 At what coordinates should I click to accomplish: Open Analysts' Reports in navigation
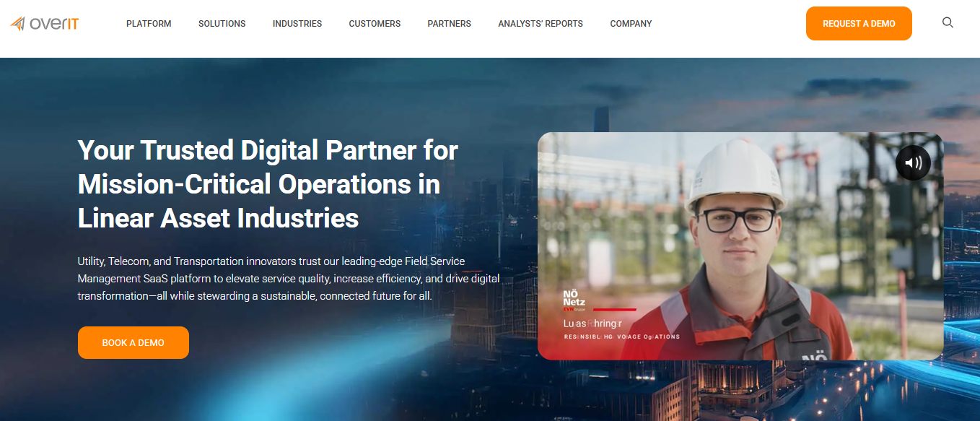541,24
